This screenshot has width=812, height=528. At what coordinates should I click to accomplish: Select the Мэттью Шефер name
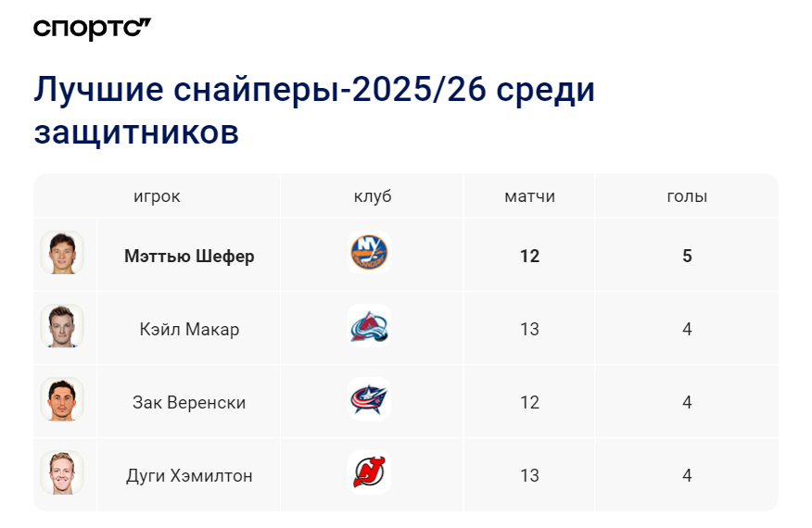point(189,256)
